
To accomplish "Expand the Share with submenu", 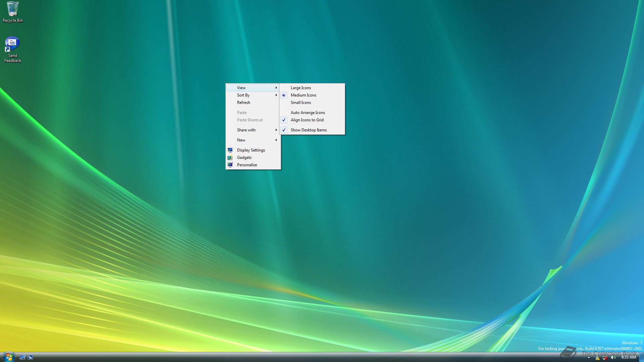I will (253, 130).
